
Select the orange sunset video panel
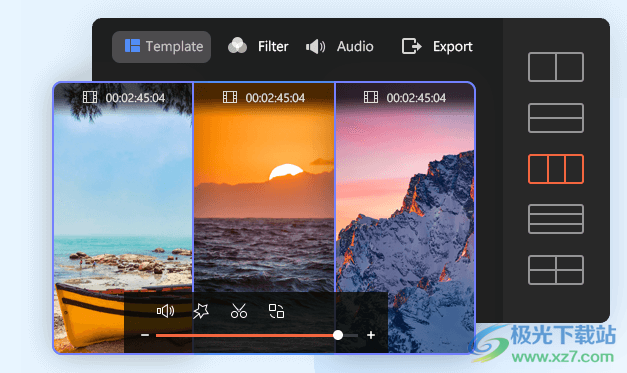point(264,218)
